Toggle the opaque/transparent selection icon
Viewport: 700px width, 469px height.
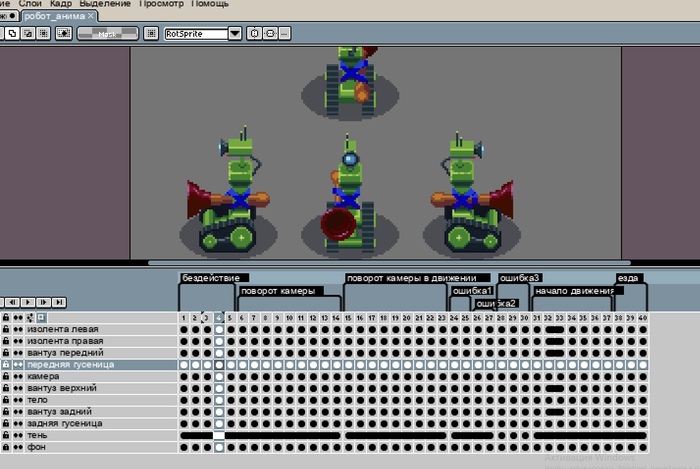pos(63,33)
